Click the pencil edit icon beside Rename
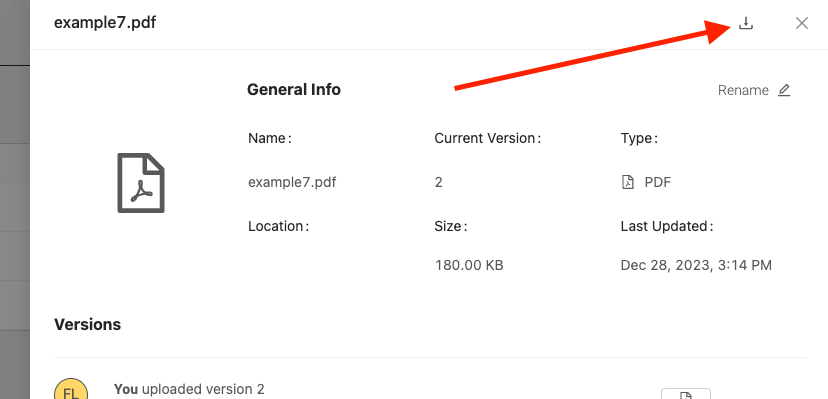The height and width of the screenshot is (399, 828). [784, 90]
